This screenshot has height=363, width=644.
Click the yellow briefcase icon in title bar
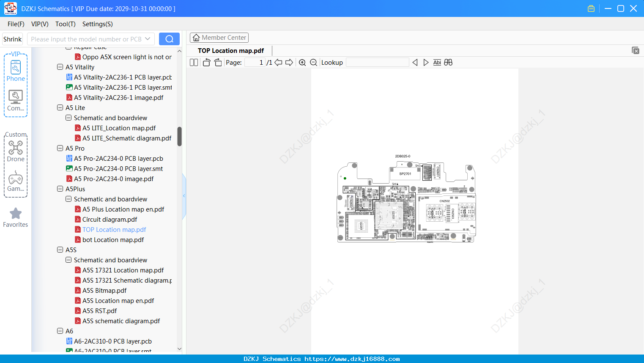click(x=591, y=8)
